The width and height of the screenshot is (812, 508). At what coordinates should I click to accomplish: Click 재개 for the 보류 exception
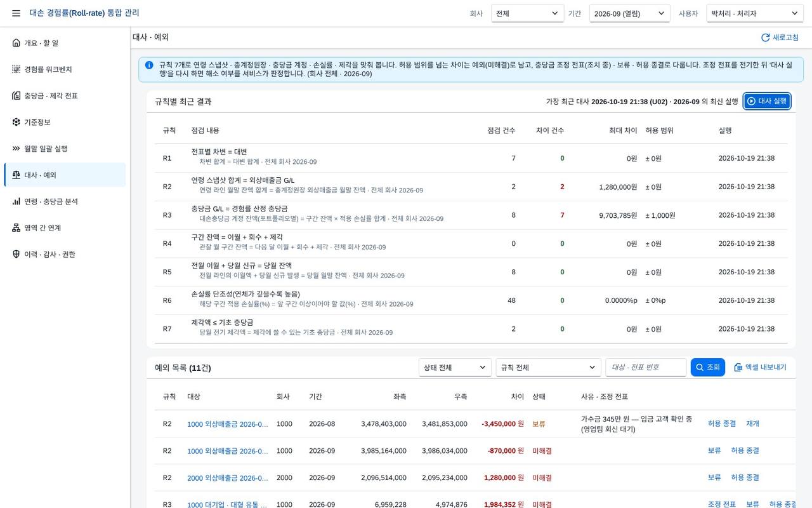pos(752,424)
